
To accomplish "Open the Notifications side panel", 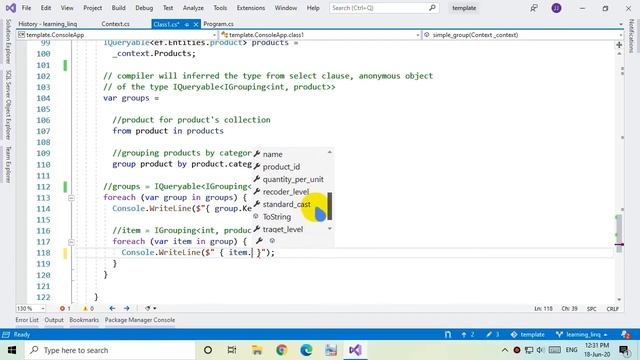I will click(x=632, y=36).
